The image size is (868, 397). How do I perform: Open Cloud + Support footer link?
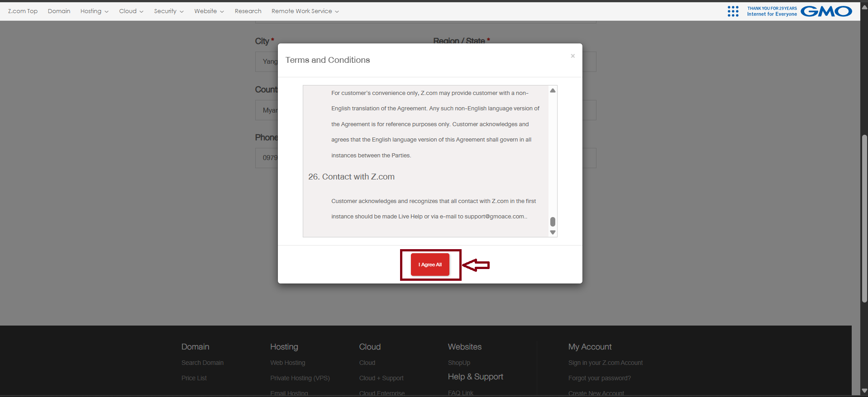tap(381, 378)
